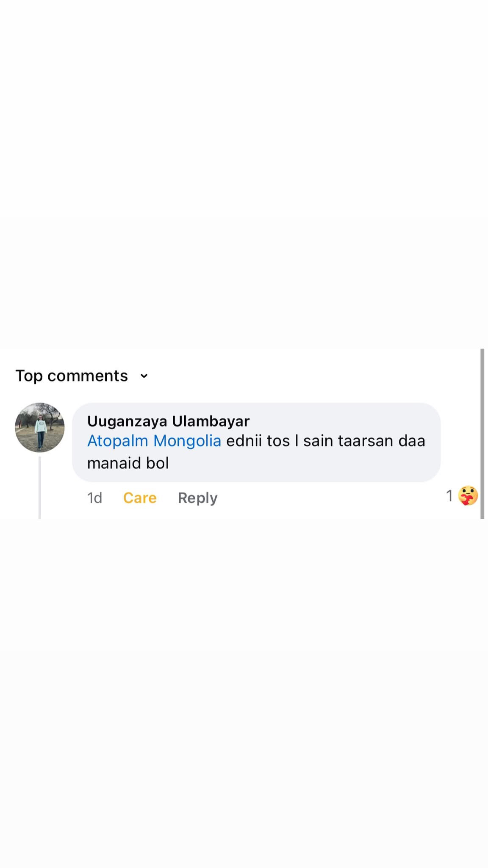Open the Atopalm Mongolia tagged page
Image resolution: width=488 pixels, height=868 pixels.
[x=154, y=441]
